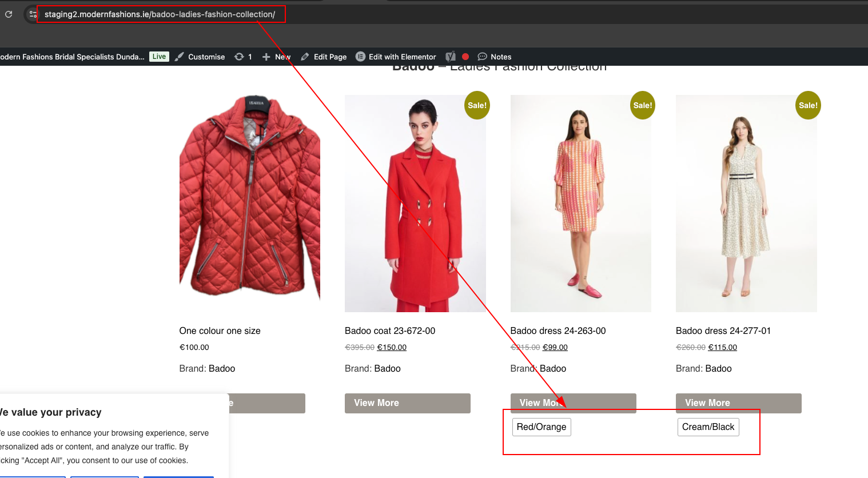Click View More for Badoo dress 24-263-00
The image size is (868, 478).
point(574,403)
